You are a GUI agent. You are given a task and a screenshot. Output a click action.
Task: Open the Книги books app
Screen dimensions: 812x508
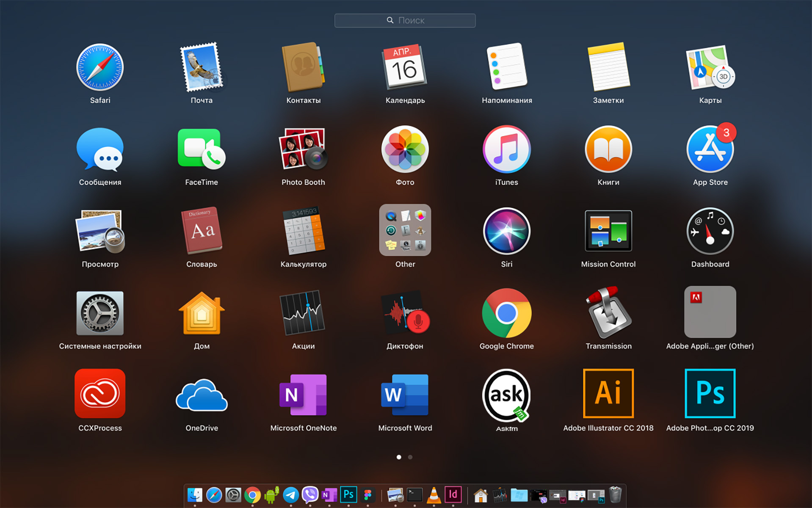[608, 149]
